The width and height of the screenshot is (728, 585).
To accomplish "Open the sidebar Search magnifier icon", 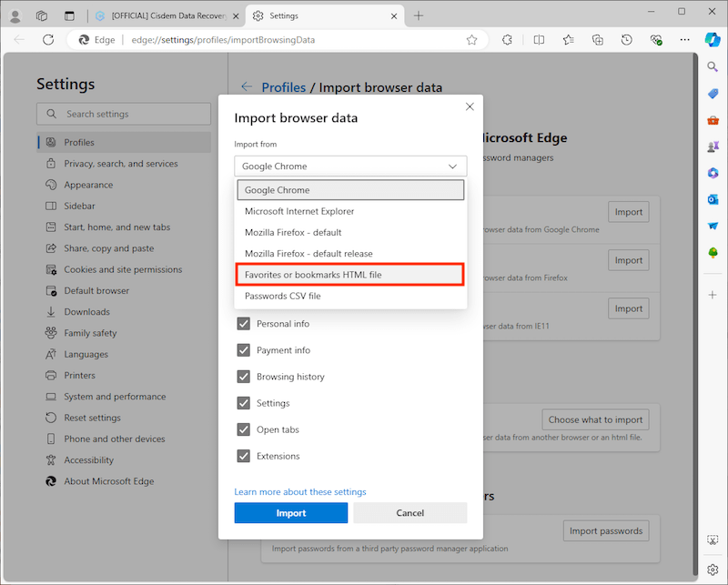I will coord(713,66).
